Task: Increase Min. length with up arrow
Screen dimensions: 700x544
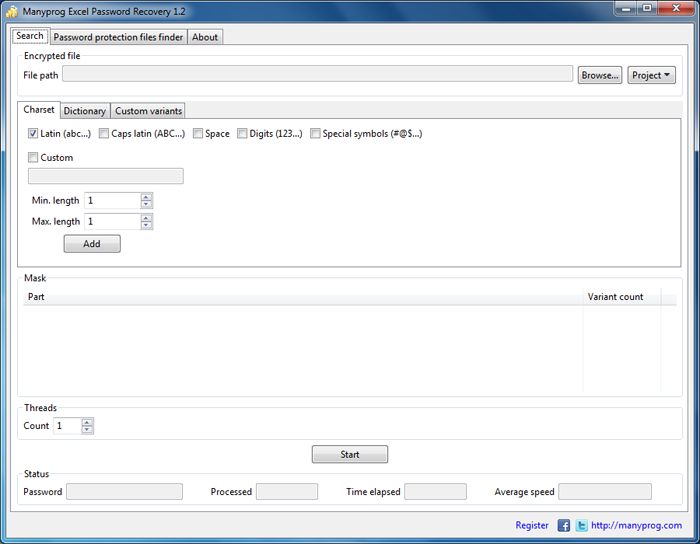Action: pos(147,197)
